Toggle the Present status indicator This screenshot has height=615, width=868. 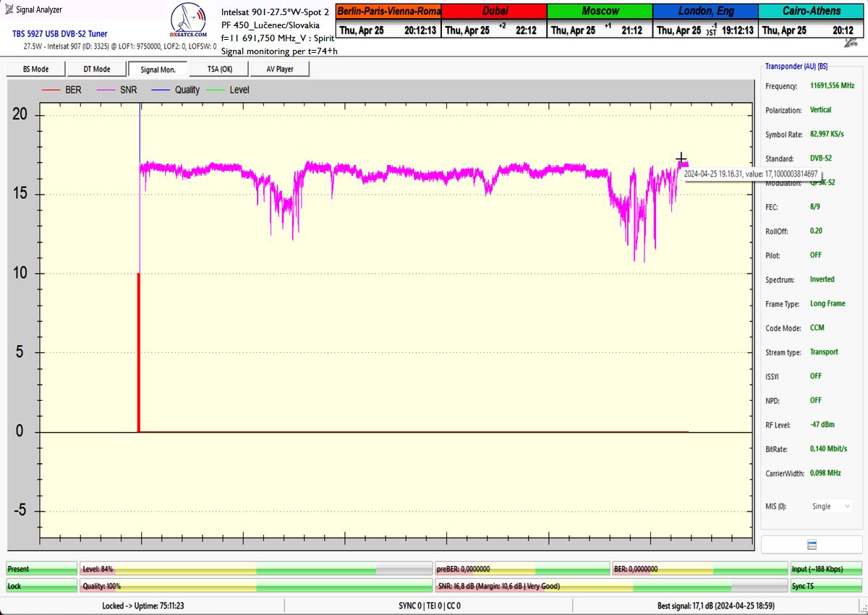pos(41,569)
